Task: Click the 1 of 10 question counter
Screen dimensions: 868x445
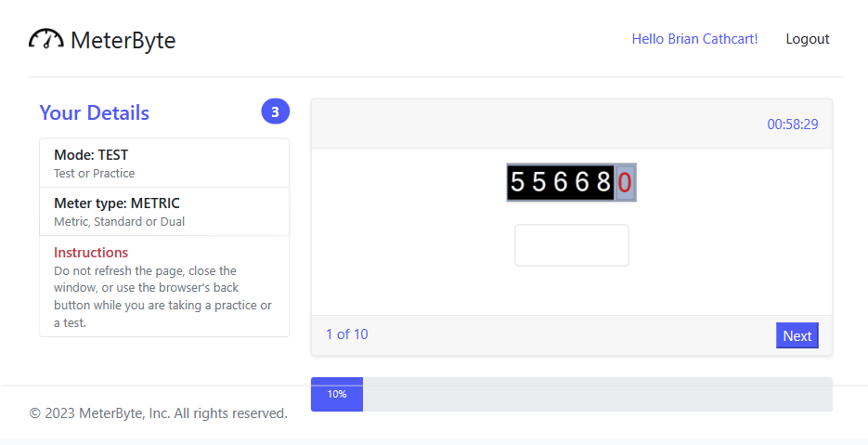Action: (x=347, y=334)
